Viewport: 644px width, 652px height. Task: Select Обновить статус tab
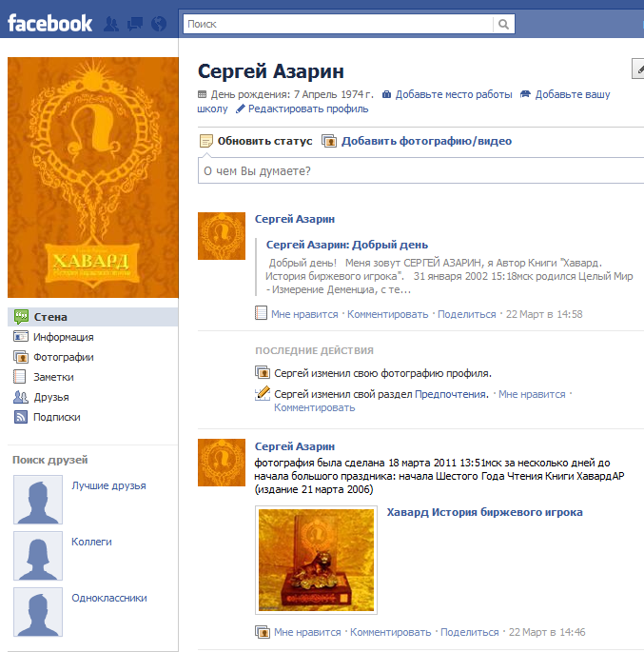tap(264, 141)
